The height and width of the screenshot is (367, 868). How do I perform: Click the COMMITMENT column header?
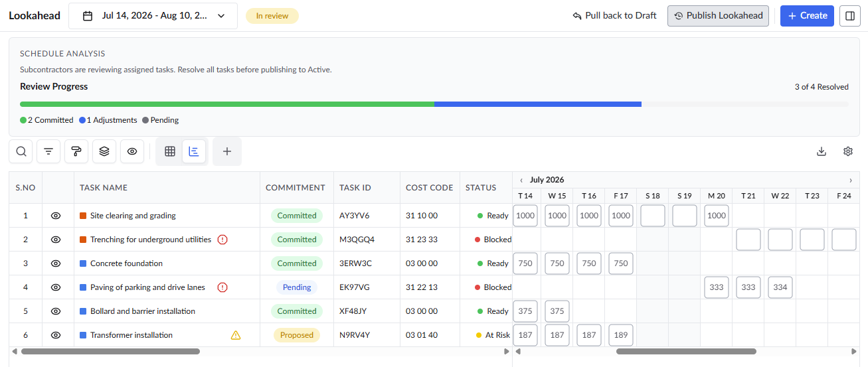pyautogui.click(x=296, y=188)
